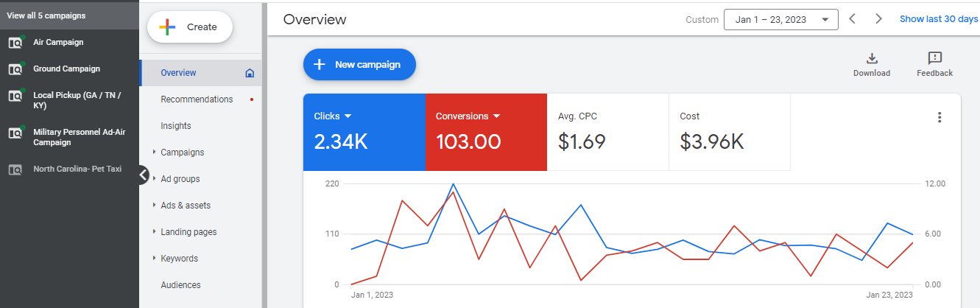This screenshot has width=980, height=308.
Task: Click the Show last 30 days link
Action: pyautogui.click(x=938, y=19)
